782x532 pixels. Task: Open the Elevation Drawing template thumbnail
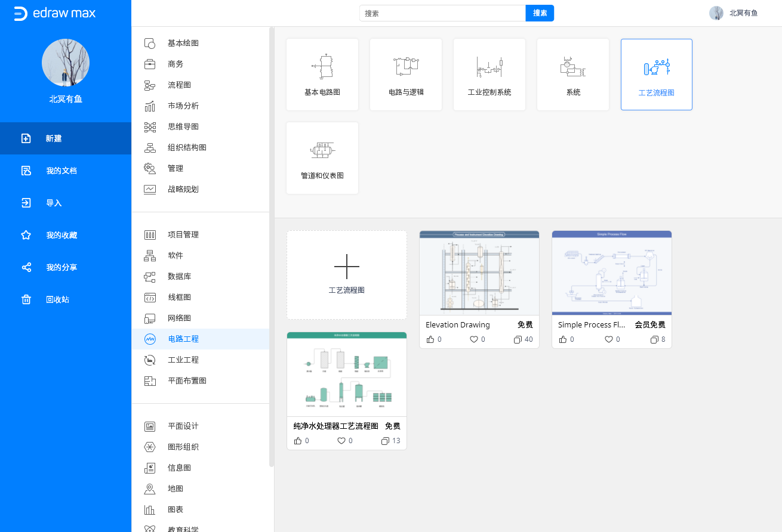[x=479, y=273]
